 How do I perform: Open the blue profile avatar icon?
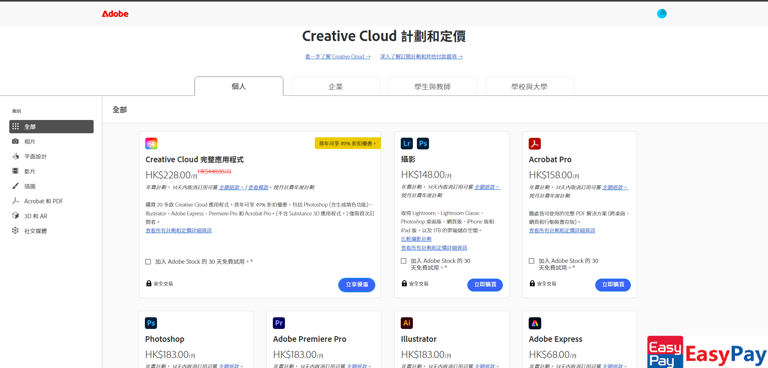(x=662, y=14)
